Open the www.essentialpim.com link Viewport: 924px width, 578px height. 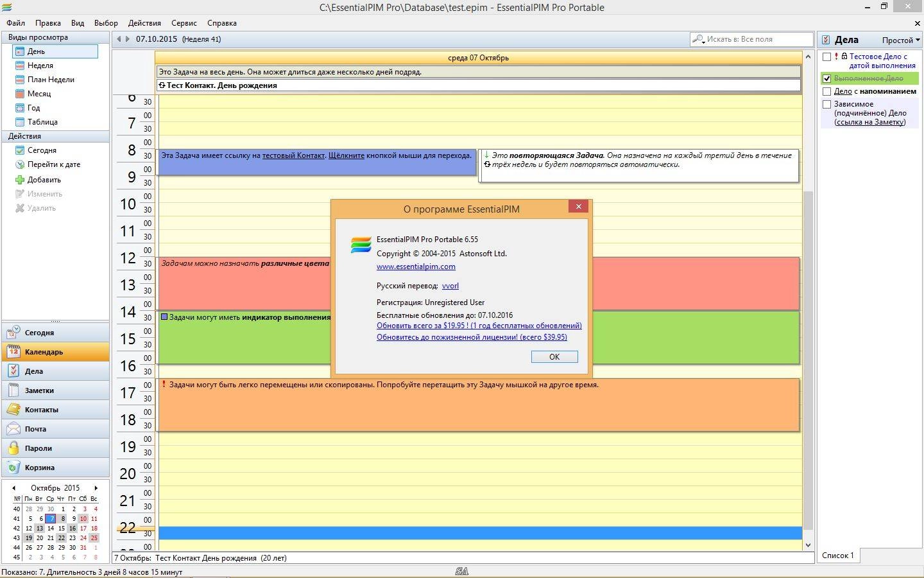416,267
